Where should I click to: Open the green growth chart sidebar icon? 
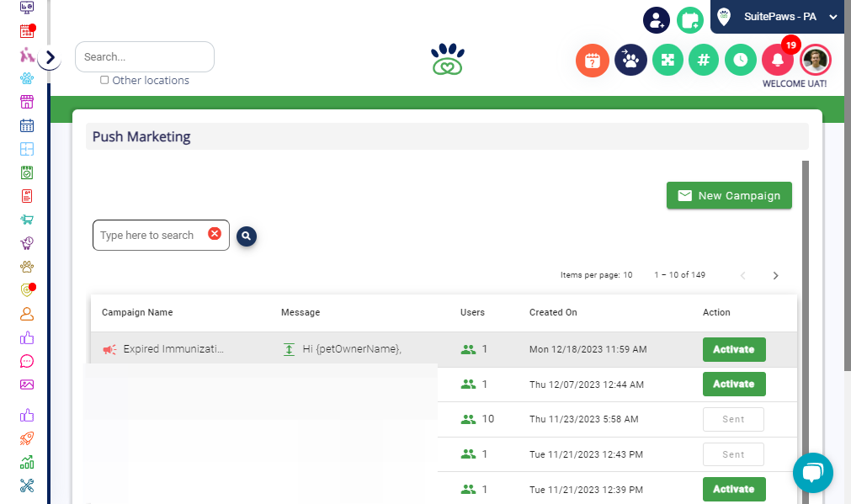[27, 462]
